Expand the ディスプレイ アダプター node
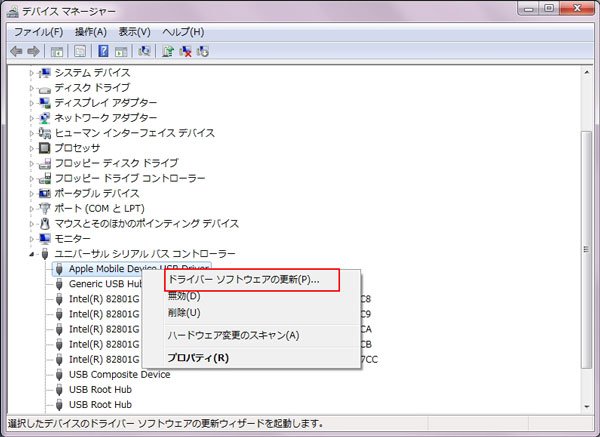This screenshot has height=437, width=600. [x=32, y=103]
